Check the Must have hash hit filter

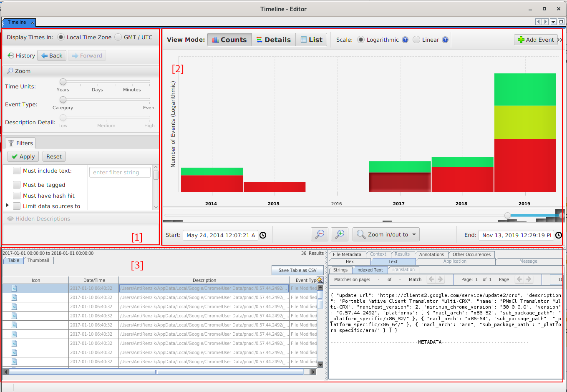click(x=17, y=196)
